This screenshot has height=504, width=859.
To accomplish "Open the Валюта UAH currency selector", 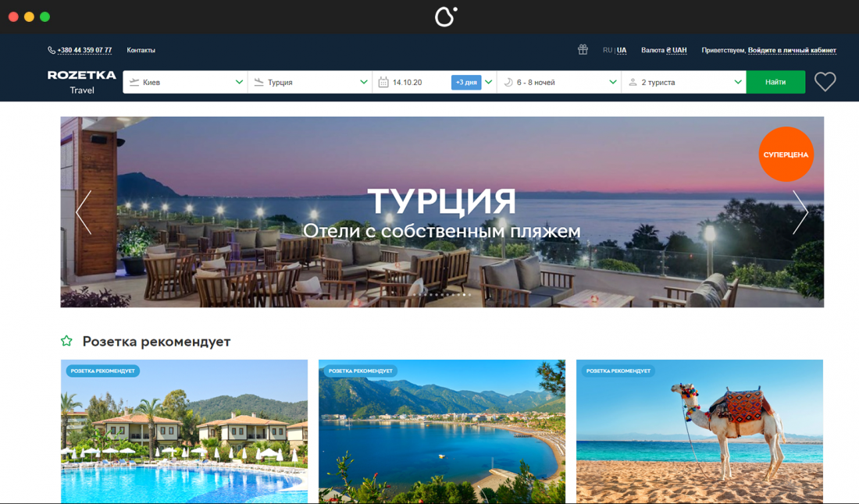I will pos(664,50).
